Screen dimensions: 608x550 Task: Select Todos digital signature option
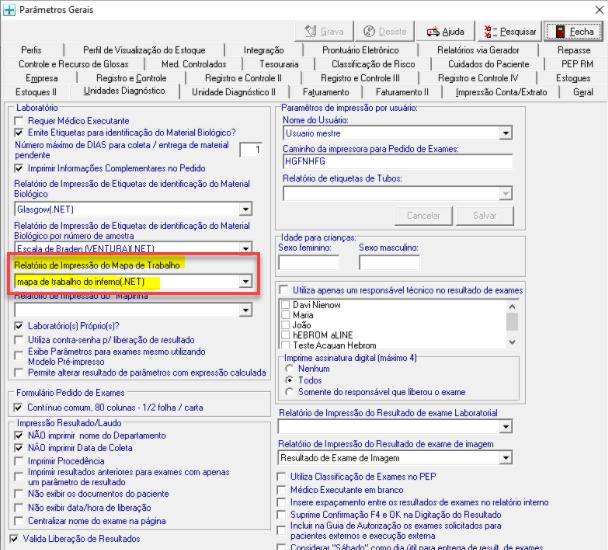[289, 380]
